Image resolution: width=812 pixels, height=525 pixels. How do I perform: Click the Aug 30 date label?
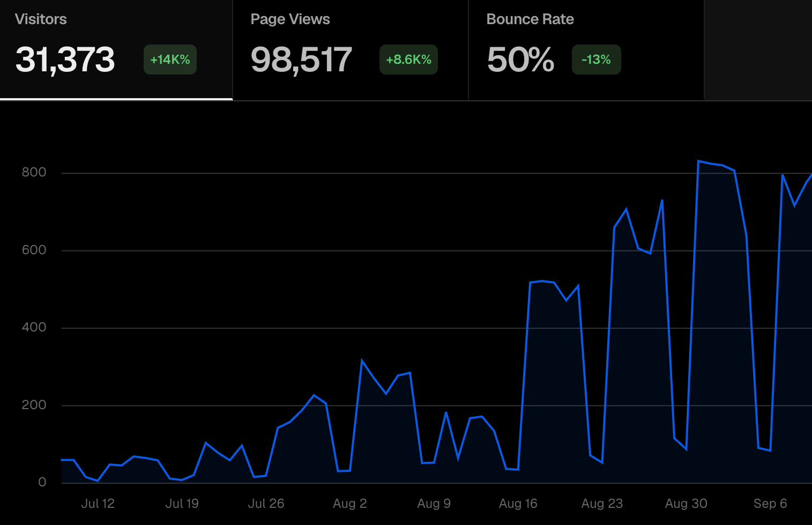pos(687,504)
